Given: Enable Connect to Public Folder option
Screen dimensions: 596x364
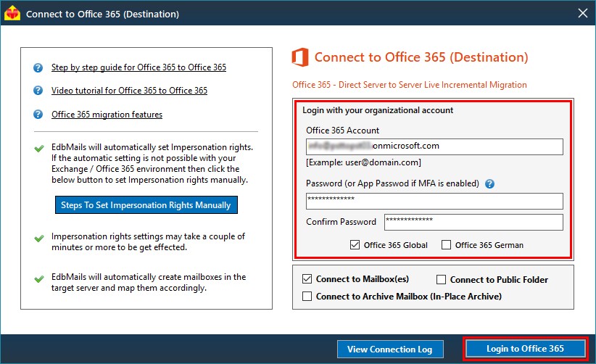Looking at the screenshot, I should pyautogui.click(x=441, y=280).
